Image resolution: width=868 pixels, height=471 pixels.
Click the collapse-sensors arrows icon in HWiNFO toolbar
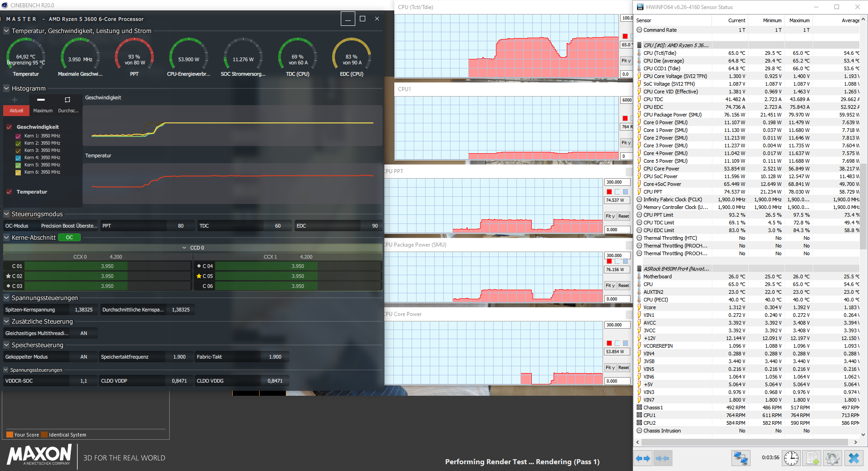pyautogui.click(x=663, y=458)
